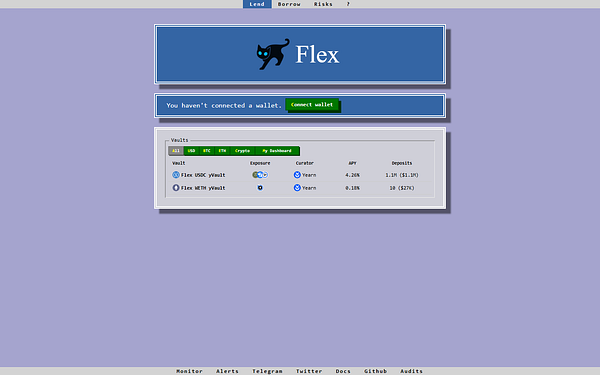The height and width of the screenshot is (375, 600).
Task: Click the Connect wallet button
Action: [312, 104]
